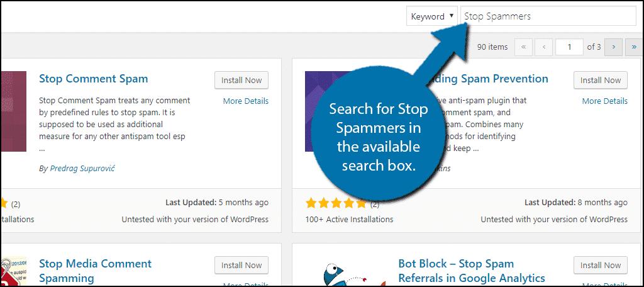Go to first page of results
The height and width of the screenshot is (287, 644).
pyautogui.click(x=523, y=47)
